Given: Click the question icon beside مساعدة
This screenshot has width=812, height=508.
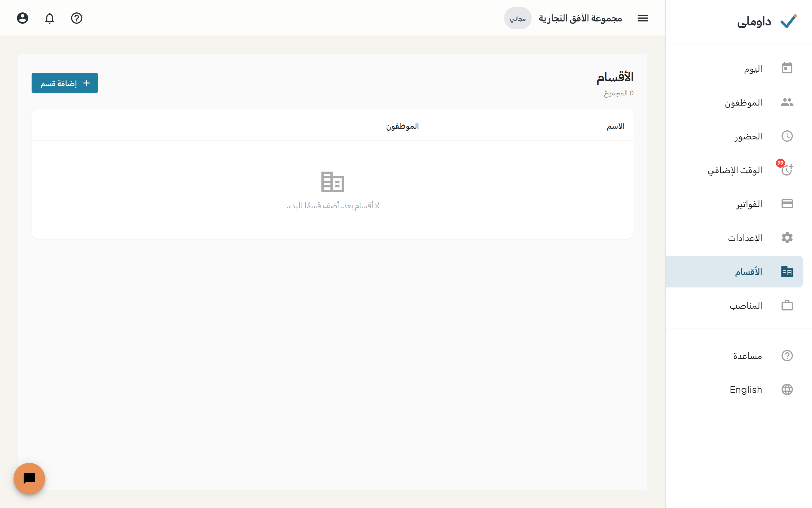Looking at the screenshot, I should pyautogui.click(x=787, y=356).
